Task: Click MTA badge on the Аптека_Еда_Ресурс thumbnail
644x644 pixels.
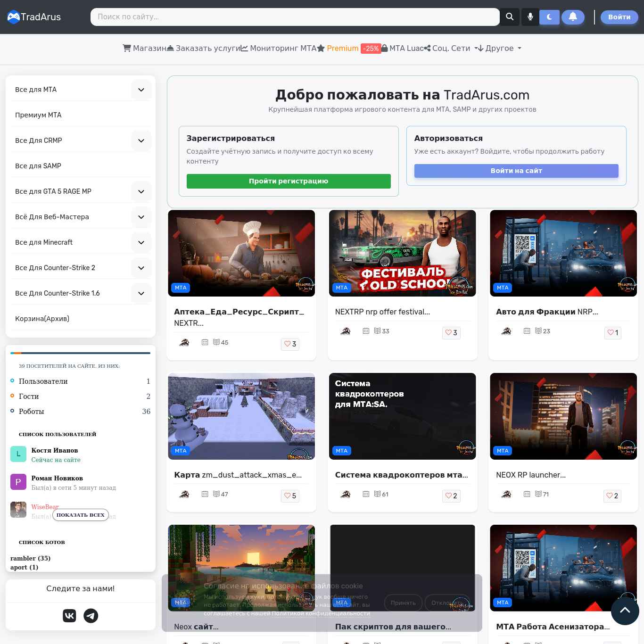Action: pyautogui.click(x=181, y=288)
